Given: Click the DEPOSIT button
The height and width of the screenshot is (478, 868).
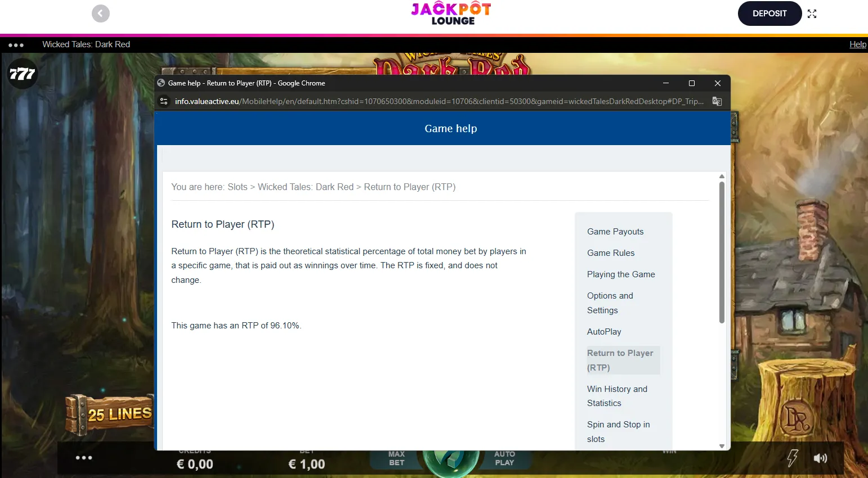Looking at the screenshot, I should click(x=769, y=13).
